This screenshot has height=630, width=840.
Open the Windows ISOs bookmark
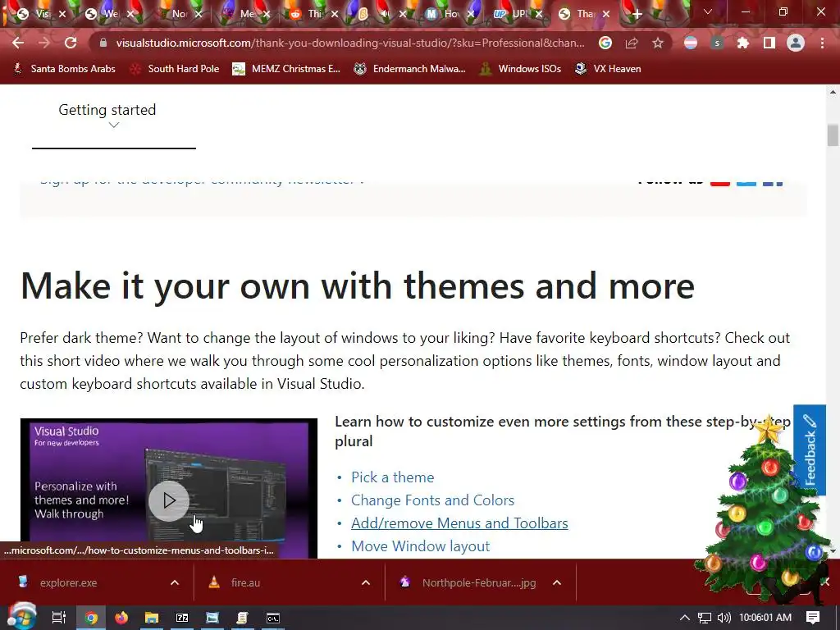pyautogui.click(x=520, y=69)
